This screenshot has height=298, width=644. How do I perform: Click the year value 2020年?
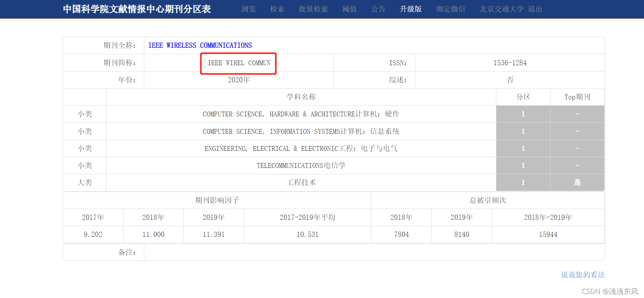point(239,80)
